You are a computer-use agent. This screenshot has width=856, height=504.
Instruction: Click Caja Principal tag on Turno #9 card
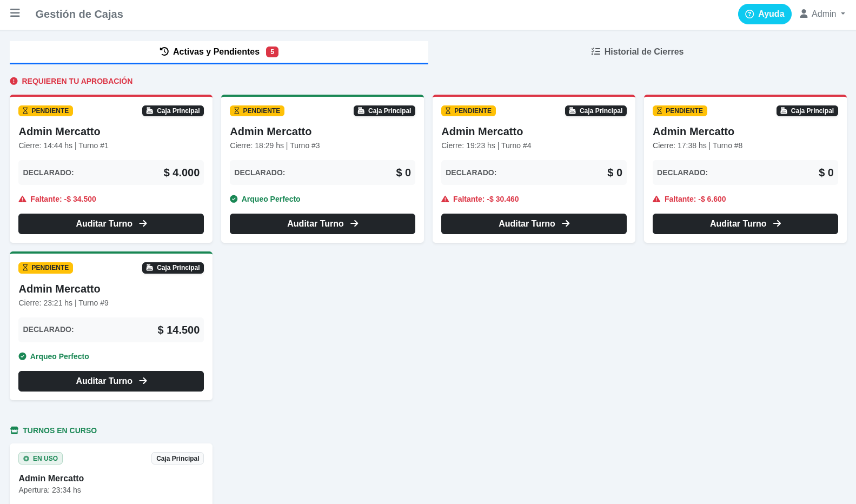[x=173, y=268]
